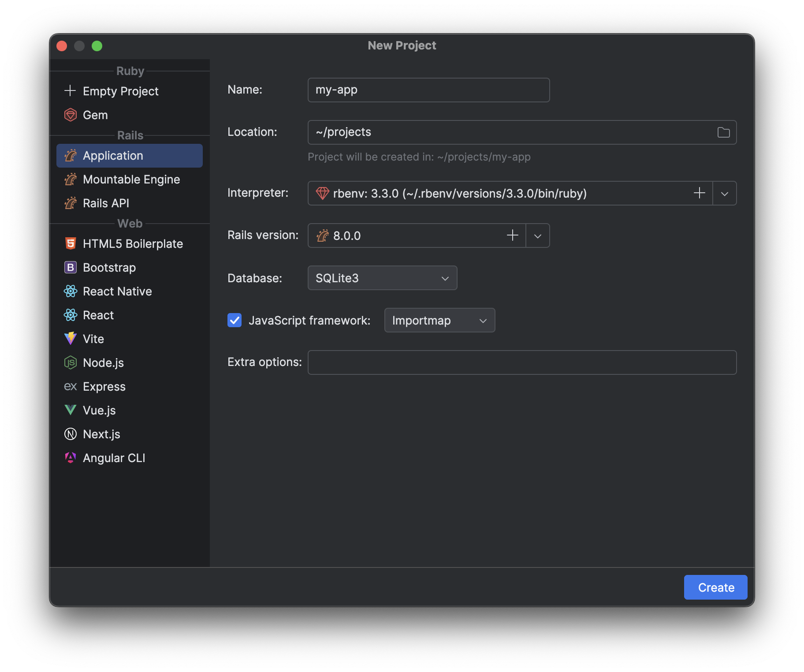This screenshot has width=804, height=672.
Task: Click the Node.js generator icon
Action: [x=71, y=363]
